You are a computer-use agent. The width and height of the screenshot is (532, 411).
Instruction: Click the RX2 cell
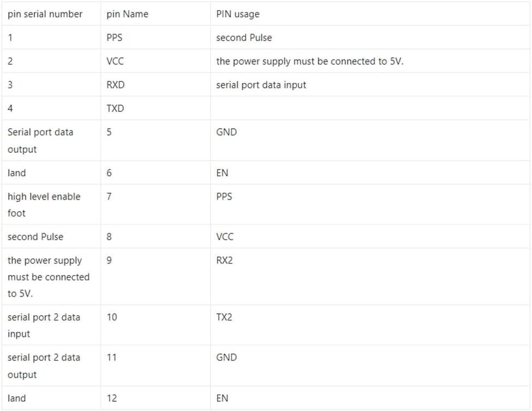click(x=224, y=260)
